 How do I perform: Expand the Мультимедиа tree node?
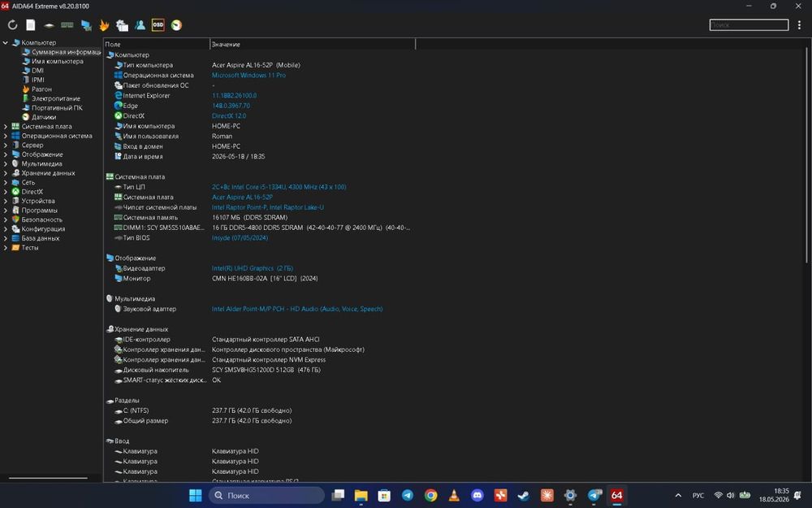coord(5,164)
